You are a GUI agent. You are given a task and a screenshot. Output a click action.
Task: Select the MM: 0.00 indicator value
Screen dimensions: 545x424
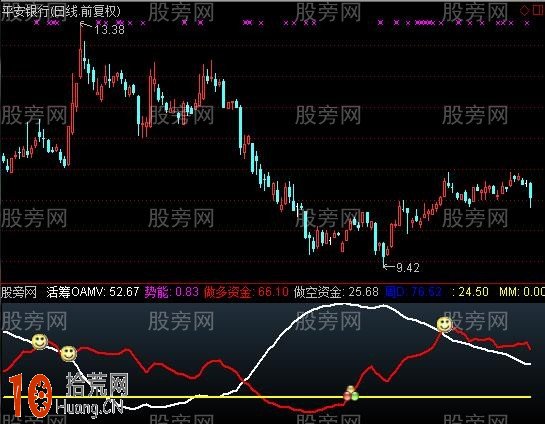(522, 292)
